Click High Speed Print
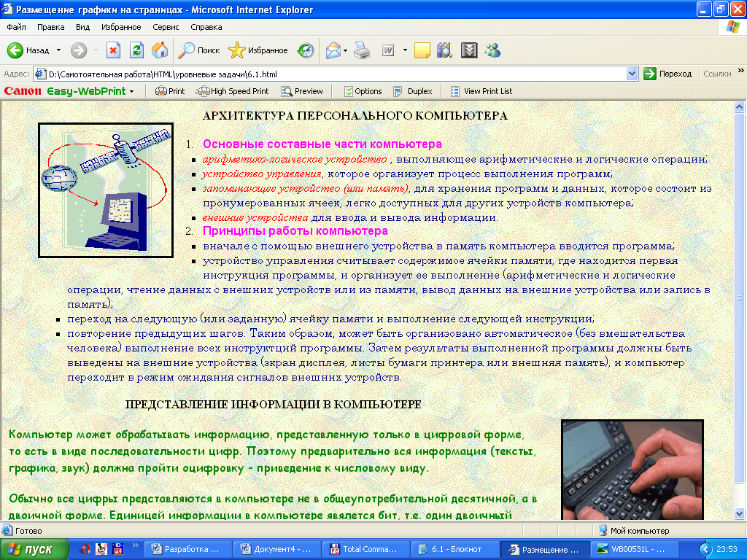This screenshot has height=560, width=747. (x=233, y=91)
